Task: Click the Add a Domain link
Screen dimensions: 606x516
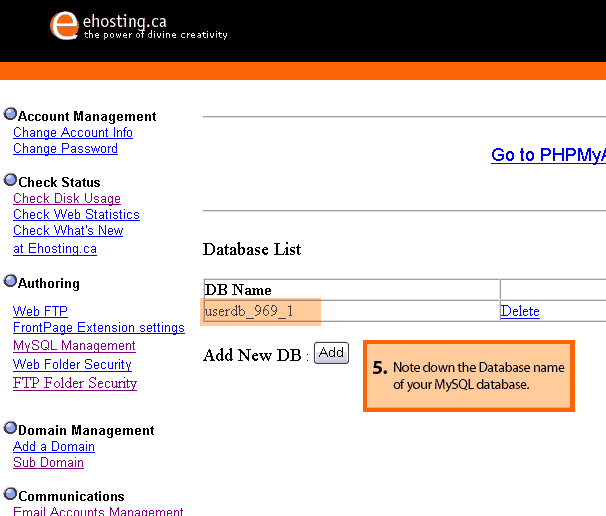Action: point(54,447)
